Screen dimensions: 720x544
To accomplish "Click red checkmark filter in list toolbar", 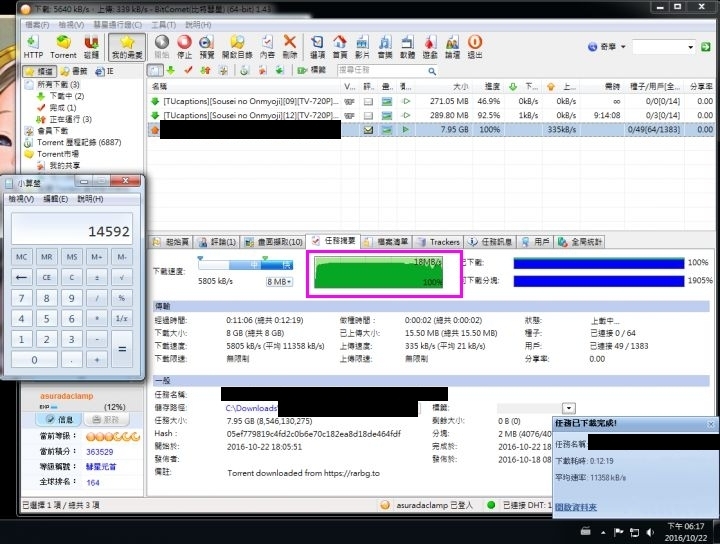I will point(188,70).
